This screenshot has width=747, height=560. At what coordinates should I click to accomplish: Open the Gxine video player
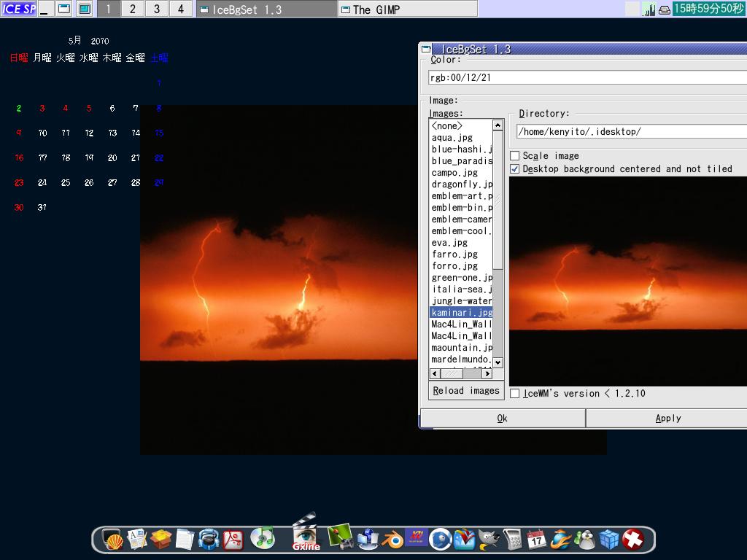pyautogui.click(x=303, y=537)
